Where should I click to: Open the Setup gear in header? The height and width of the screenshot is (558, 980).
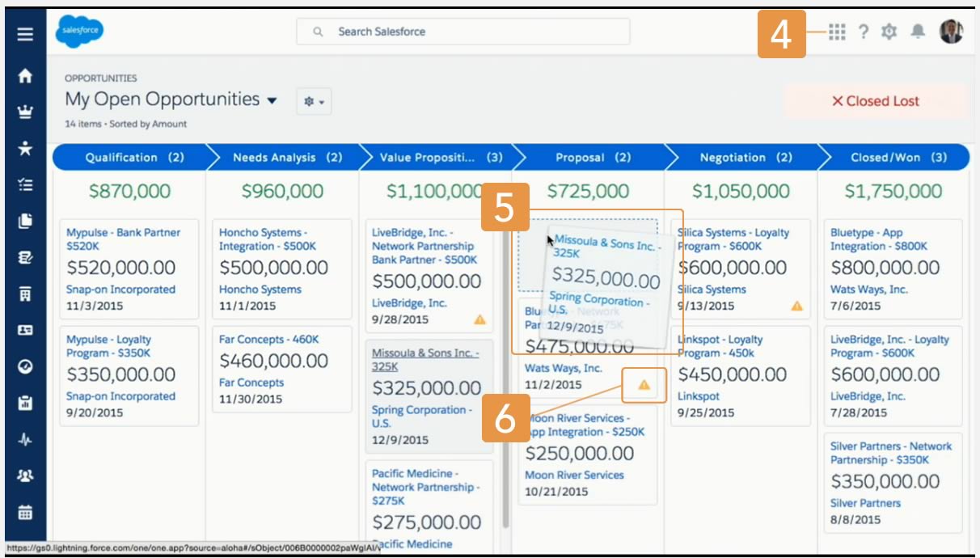pyautogui.click(x=889, y=32)
